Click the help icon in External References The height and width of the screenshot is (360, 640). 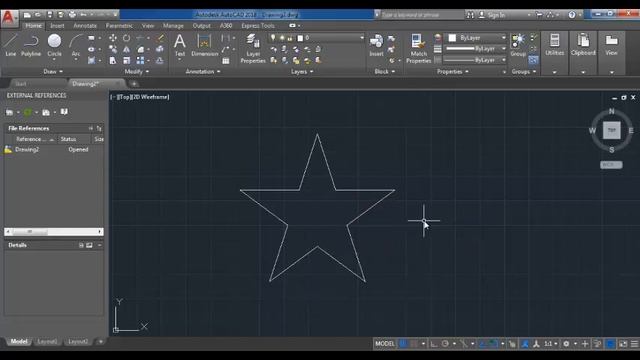click(64, 112)
